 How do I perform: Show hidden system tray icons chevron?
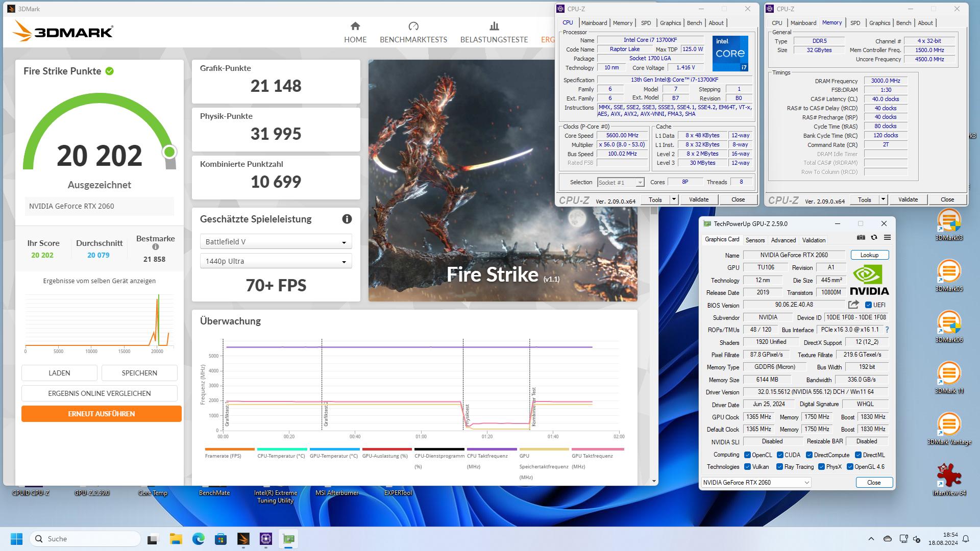[x=871, y=539]
